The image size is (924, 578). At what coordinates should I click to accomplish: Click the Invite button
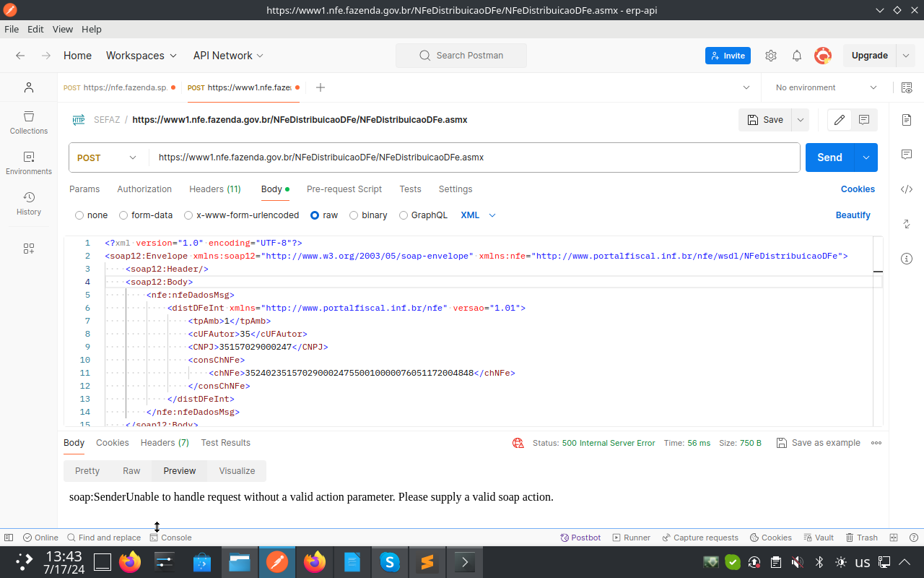pyautogui.click(x=728, y=56)
